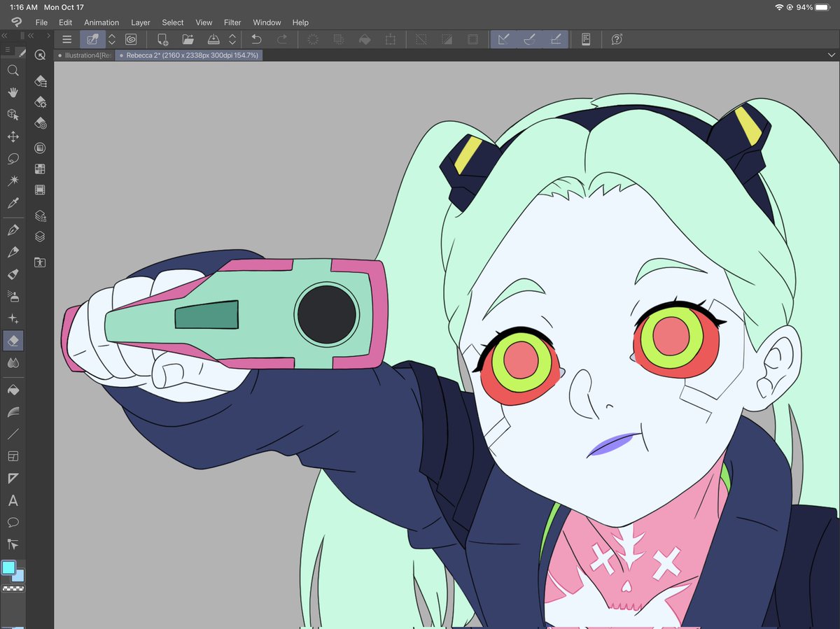
Task: Open the Color Wheel palette icon
Action: tap(40, 148)
